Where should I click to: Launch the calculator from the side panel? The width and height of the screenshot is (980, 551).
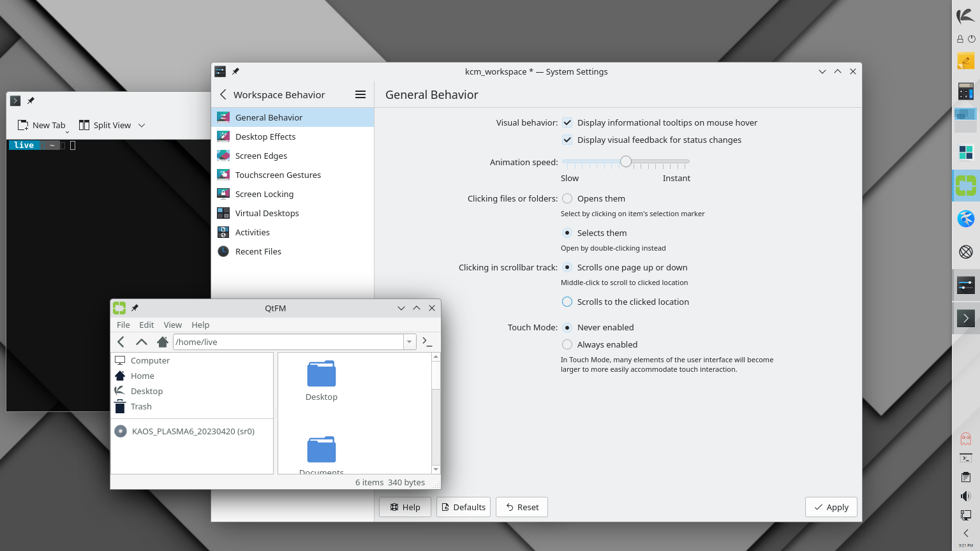(965, 91)
